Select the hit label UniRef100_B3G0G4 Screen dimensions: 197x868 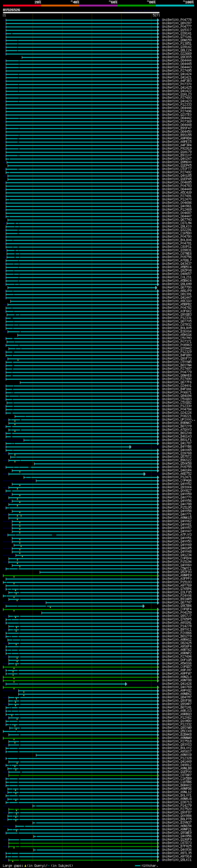point(177,331)
